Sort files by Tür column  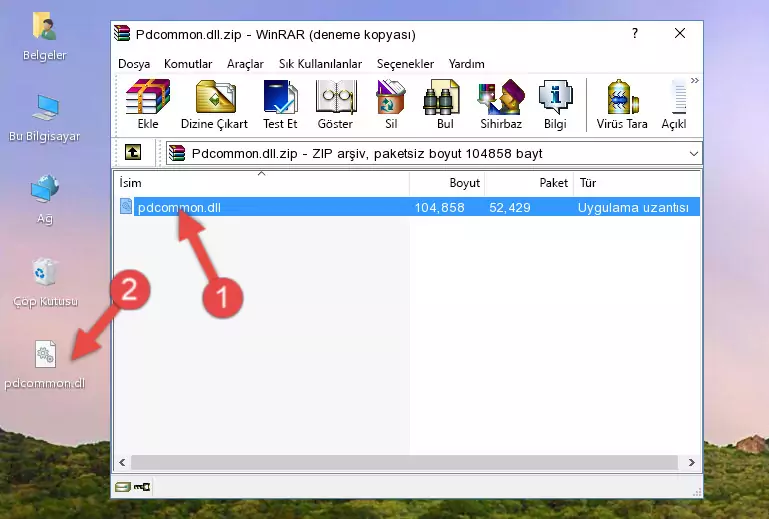(637, 182)
